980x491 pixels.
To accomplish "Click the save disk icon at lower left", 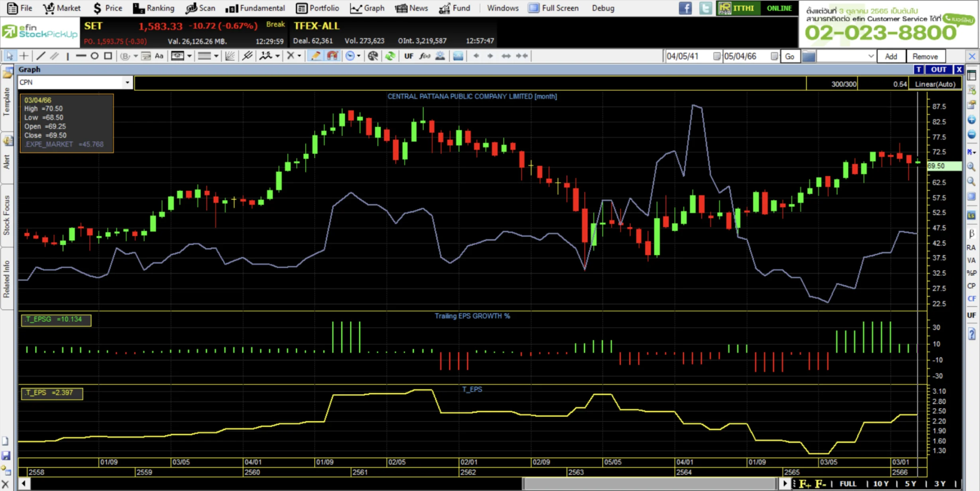I will coord(6,456).
